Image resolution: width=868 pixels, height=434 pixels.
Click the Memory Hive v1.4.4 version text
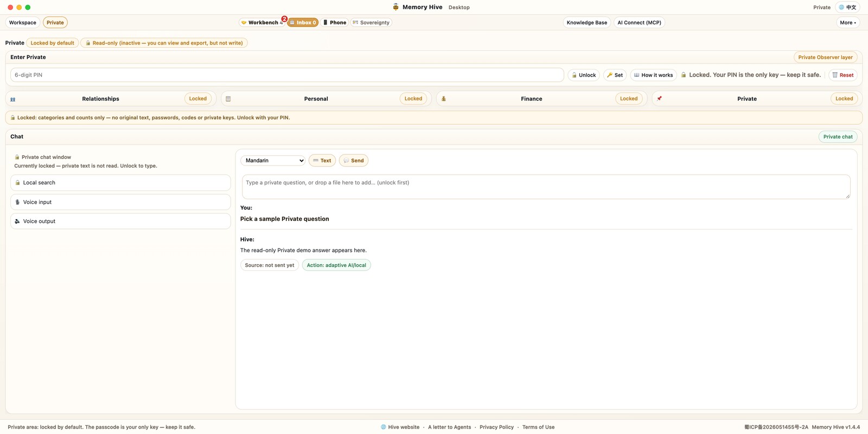(x=835, y=427)
